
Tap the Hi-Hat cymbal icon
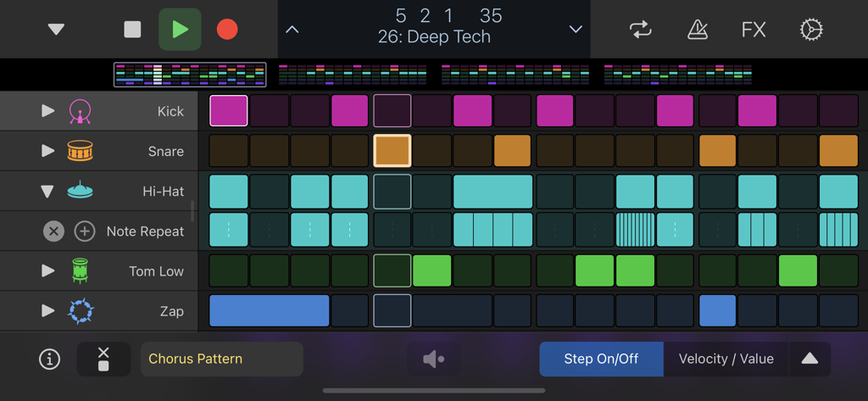81,191
